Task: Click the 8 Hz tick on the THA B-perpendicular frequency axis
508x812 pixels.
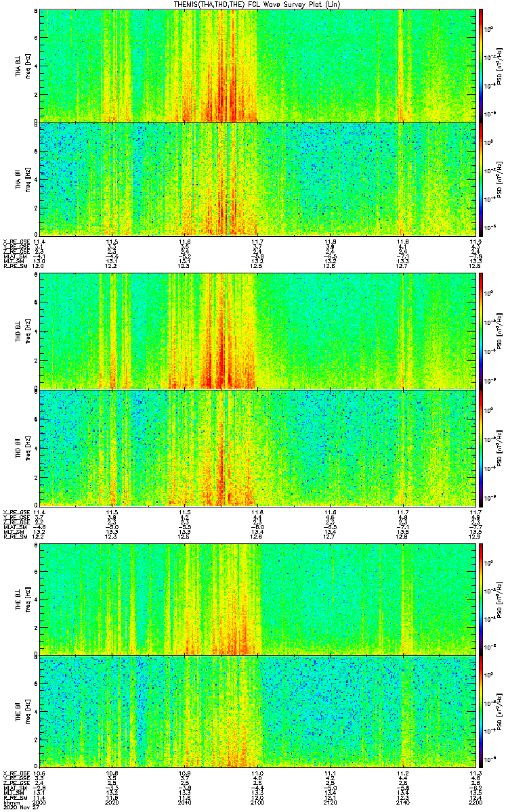Action: click(36, 12)
